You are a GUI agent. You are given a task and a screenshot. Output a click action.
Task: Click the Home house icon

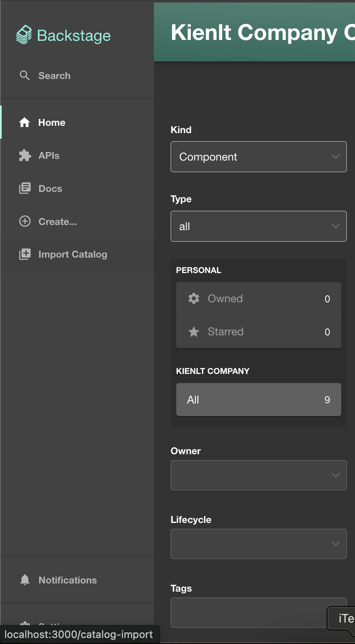point(24,122)
